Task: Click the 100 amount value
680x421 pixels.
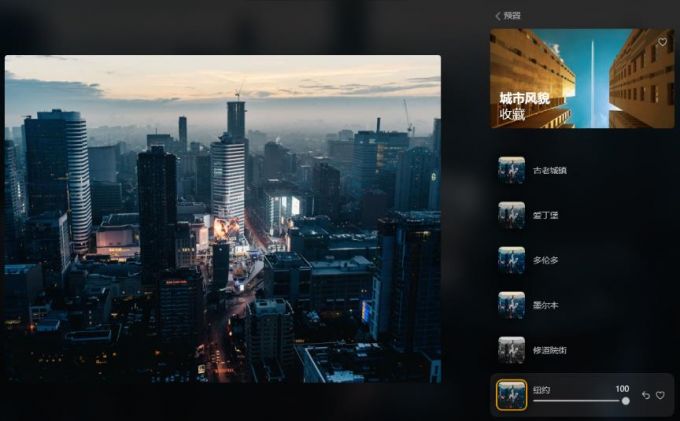Action: pyautogui.click(x=622, y=389)
